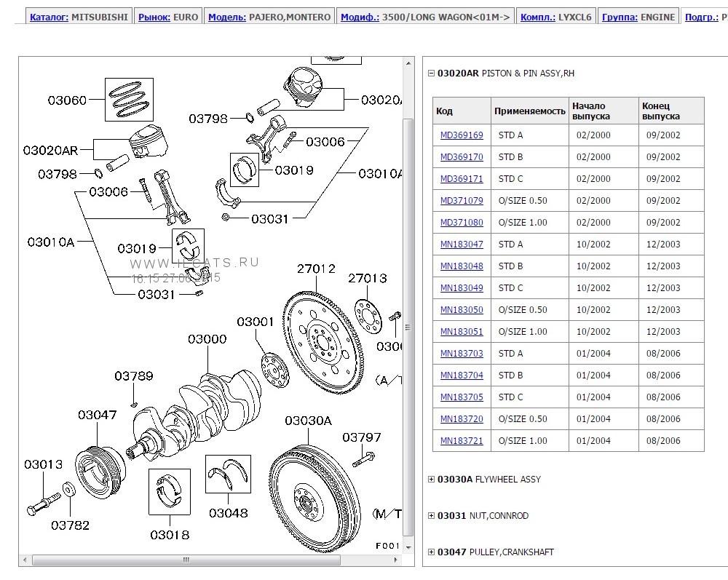The width and height of the screenshot is (728, 580).
Task: Open the Модель PAJERO,MONTERO breadcrumb tab
Action: click(x=226, y=17)
